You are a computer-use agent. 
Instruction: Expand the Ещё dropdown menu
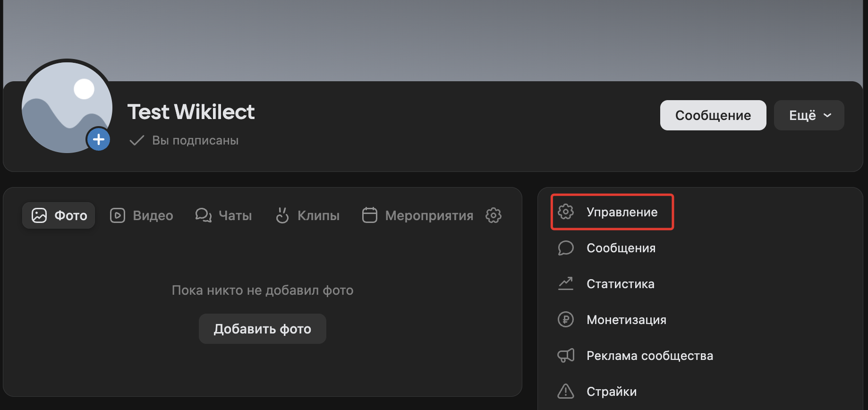tap(808, 115)
